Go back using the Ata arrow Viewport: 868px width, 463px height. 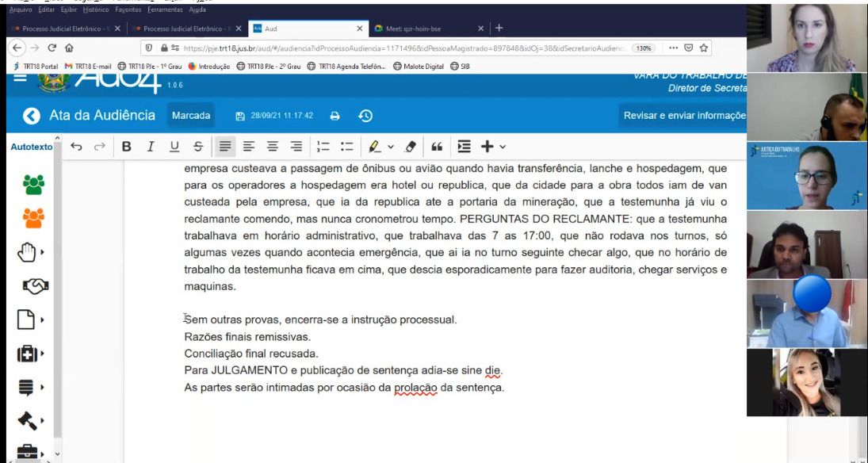pyautogui.click(x=32, y=116)
